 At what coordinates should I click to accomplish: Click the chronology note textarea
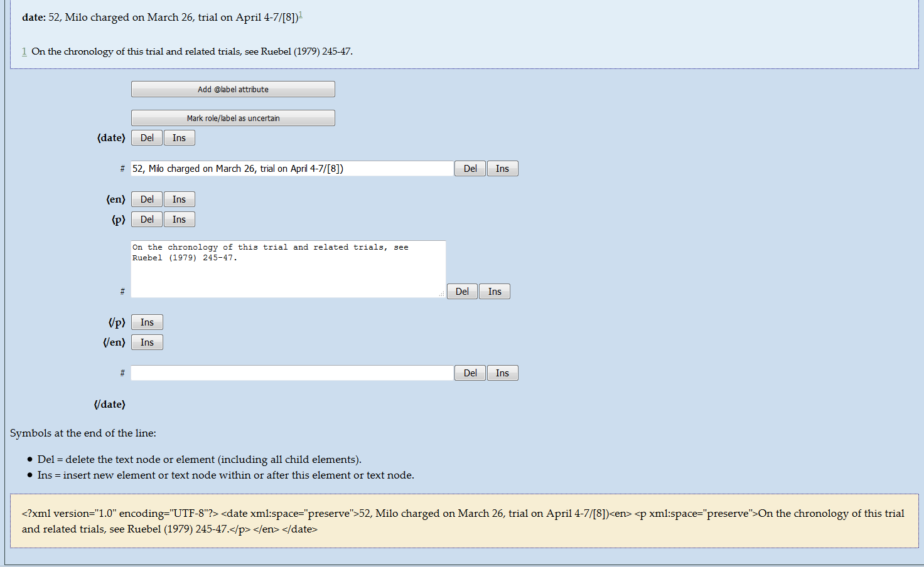click(288, 269)
